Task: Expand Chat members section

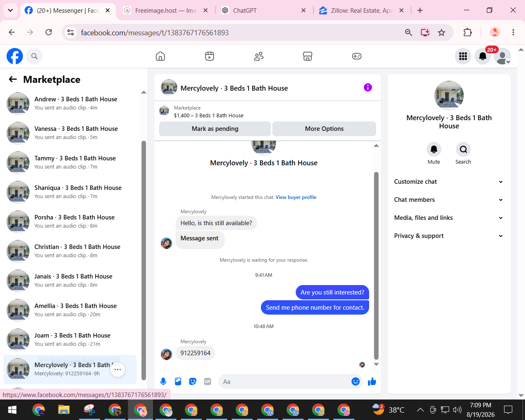Action: (x=449, y=200)
